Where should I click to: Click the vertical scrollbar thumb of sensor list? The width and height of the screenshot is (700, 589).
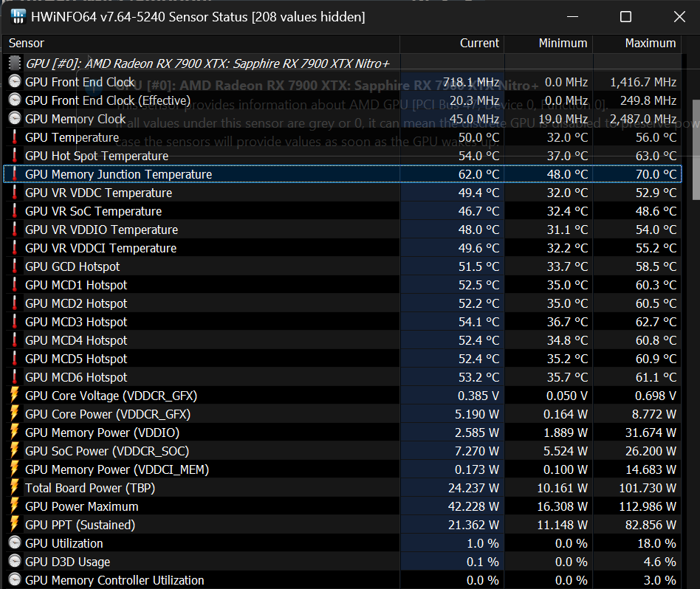point(696,150)
